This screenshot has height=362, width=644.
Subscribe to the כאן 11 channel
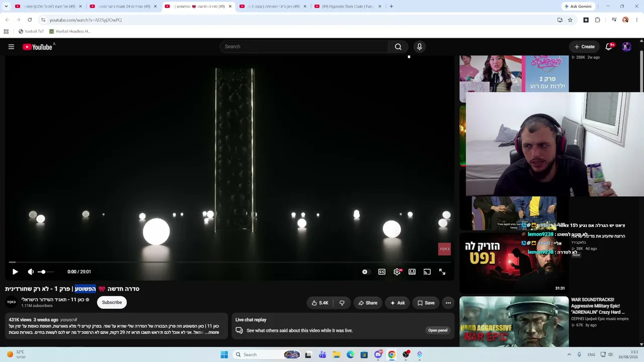click(x=112, y=302)
